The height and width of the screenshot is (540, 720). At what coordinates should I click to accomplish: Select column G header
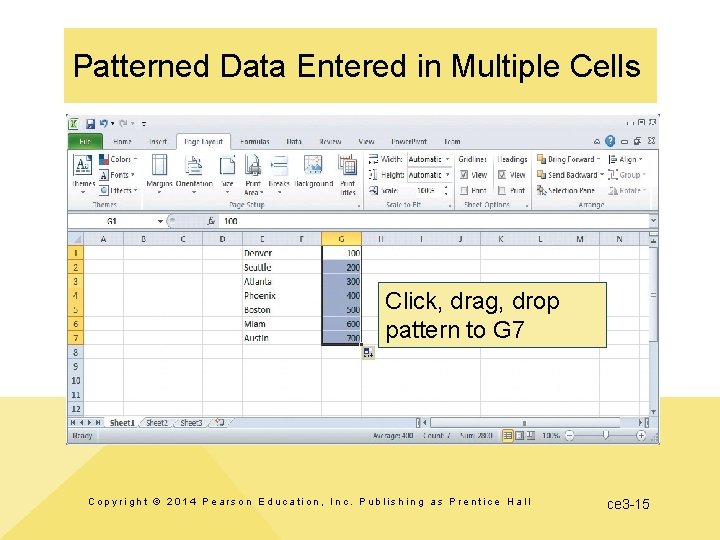click(x=341, y=239)
